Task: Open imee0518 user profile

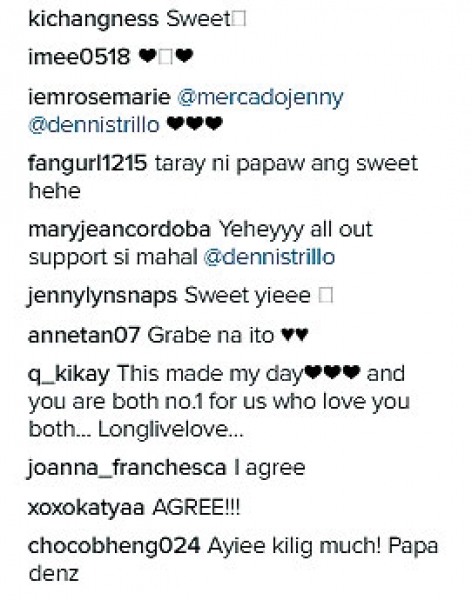Action: tap(79, 57)
